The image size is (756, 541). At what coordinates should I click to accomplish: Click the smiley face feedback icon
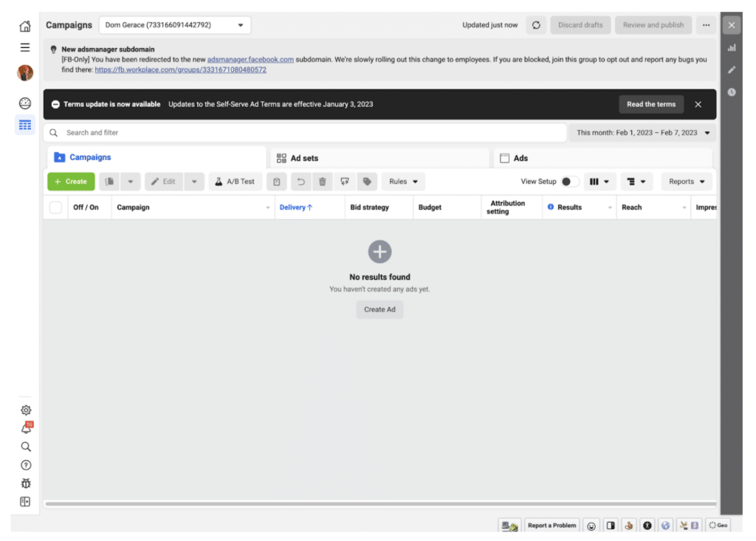pyautogui.click(x=591, y=526)
